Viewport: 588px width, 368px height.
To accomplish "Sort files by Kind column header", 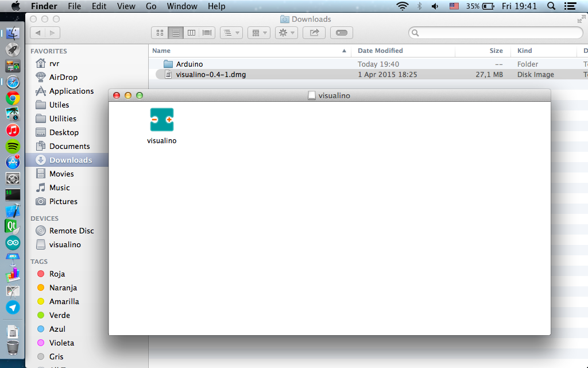I will (x=544, y=51).
